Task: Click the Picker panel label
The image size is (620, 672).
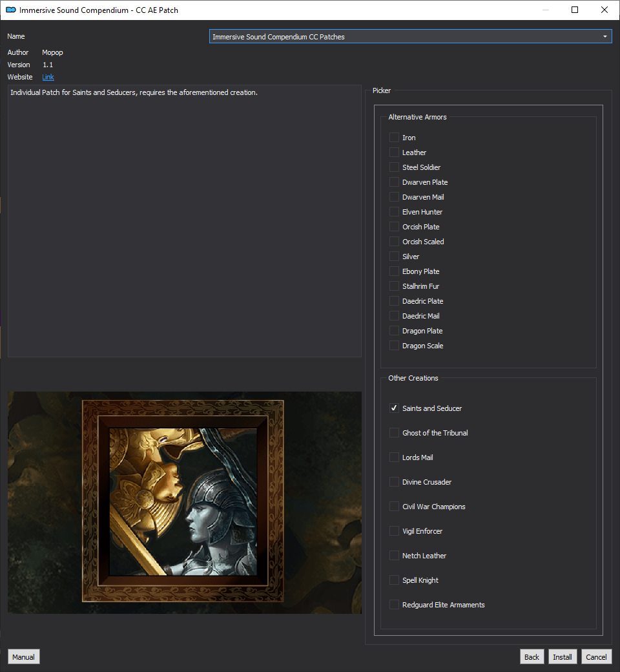Action: 381,90
